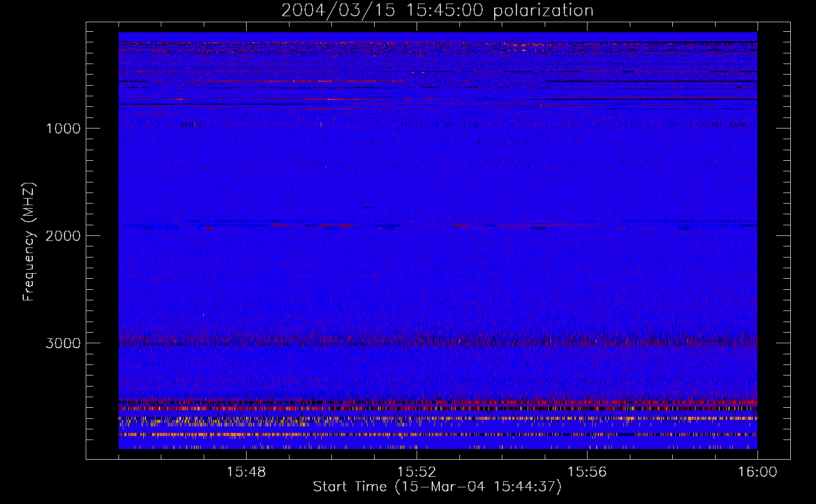Click the "Frequency (MHZ)" y-axis label
This screenshot has height=504, width=816.
29,242
